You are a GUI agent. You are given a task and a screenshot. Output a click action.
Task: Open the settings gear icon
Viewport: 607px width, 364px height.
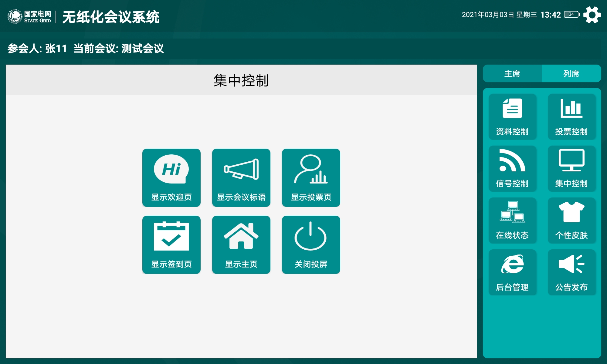click(x=592, y=15)
